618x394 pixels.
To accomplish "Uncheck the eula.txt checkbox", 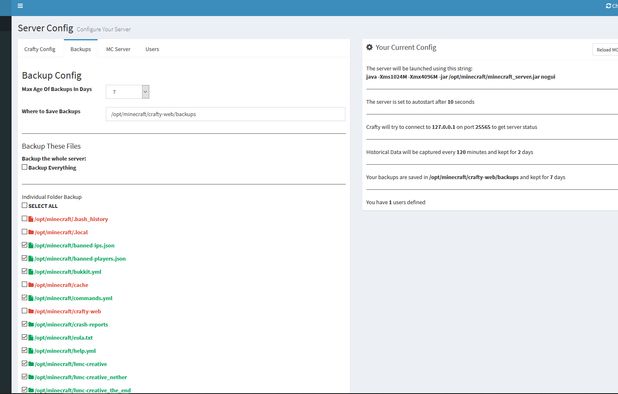I will click(x=24, y=337).
